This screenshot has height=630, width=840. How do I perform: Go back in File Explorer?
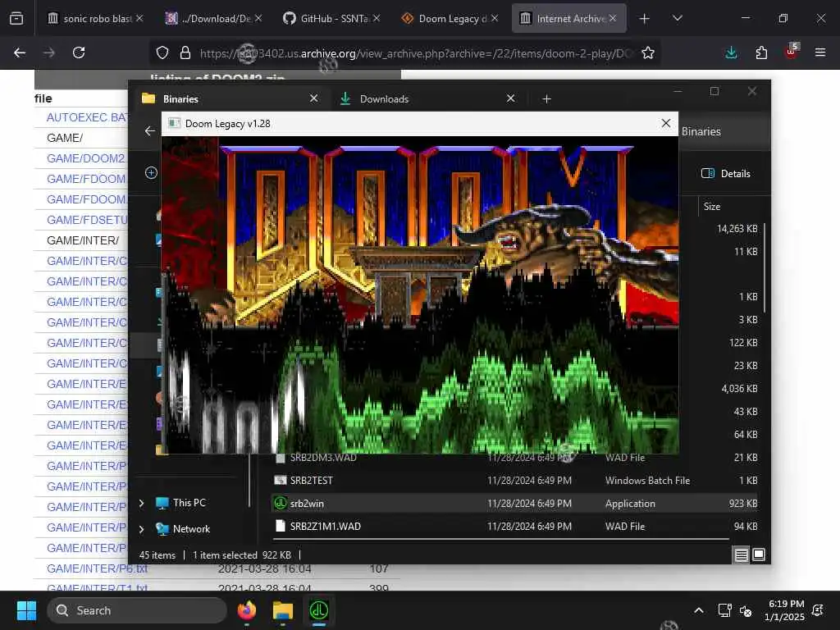click(150, 130)
